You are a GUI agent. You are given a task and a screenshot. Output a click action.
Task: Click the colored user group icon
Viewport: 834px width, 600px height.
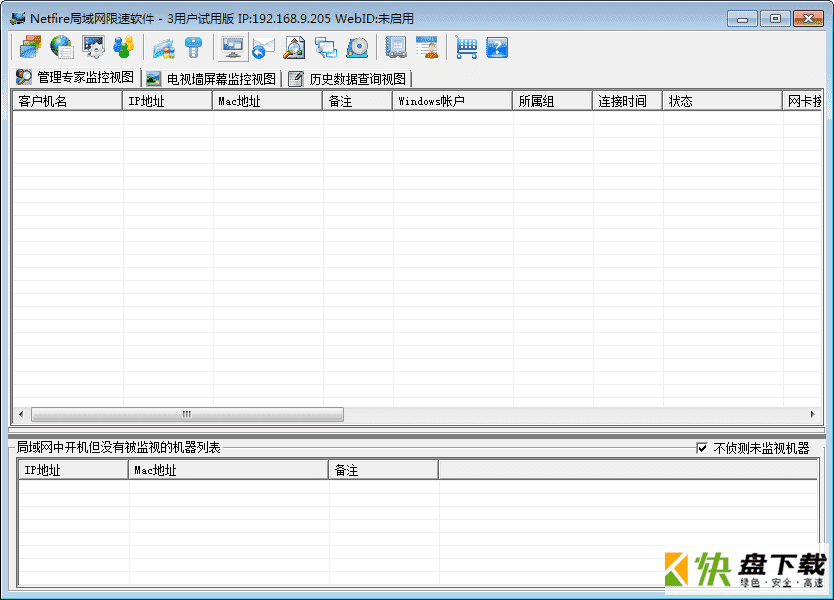pos(124,47)
